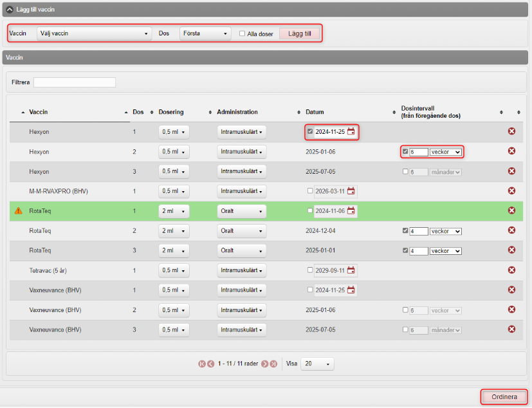Open the Dos dropdown showing Första
Viewport: 532px width, 408px height.
point(205,33)
